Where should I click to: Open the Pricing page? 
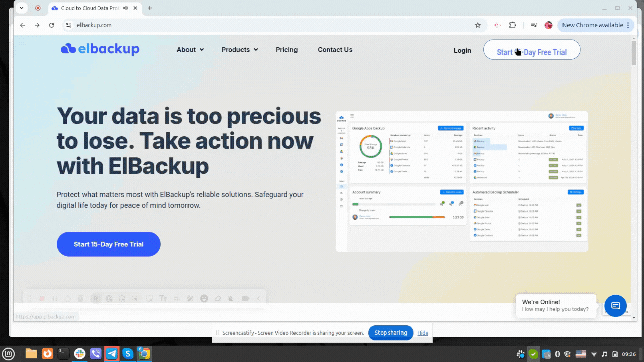286,50
